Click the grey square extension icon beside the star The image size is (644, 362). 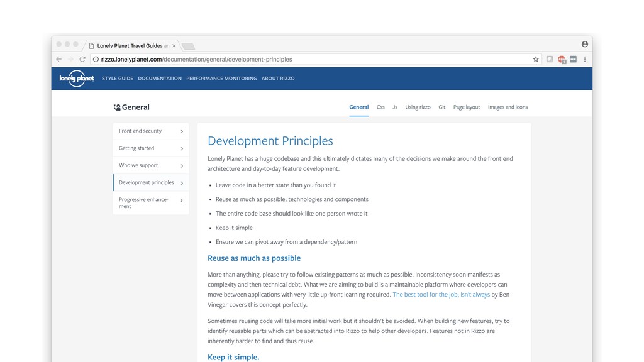(550, 59)
